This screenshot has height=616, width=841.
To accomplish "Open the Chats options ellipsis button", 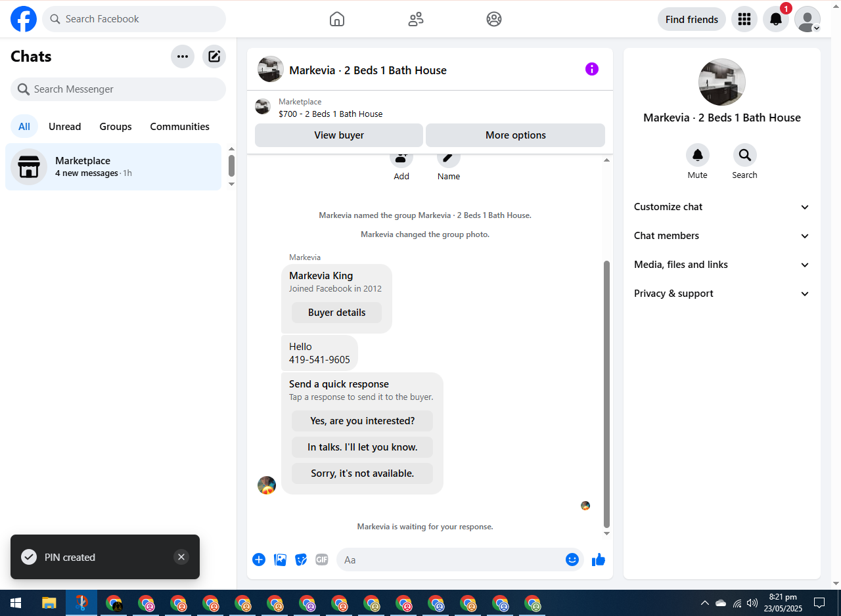I will point(183,56).
